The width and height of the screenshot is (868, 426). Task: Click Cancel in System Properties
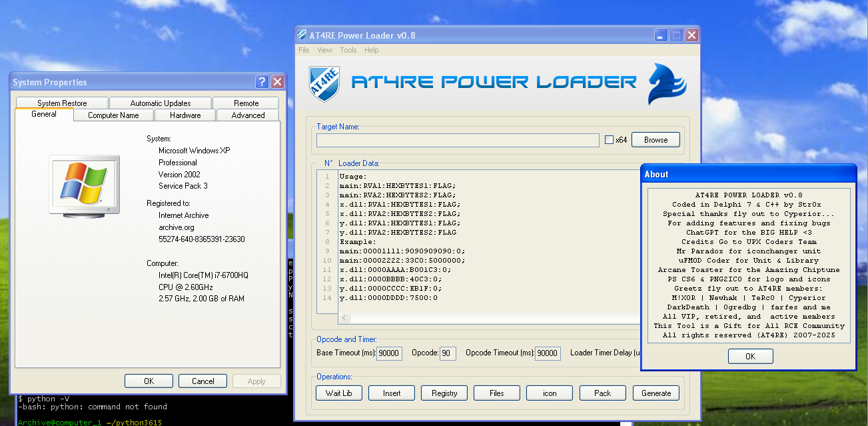pos(203,381)
